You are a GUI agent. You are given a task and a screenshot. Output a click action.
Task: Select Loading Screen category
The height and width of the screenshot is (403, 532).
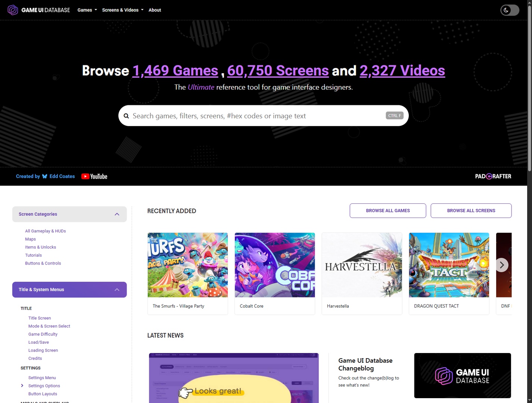pos(43,350)
